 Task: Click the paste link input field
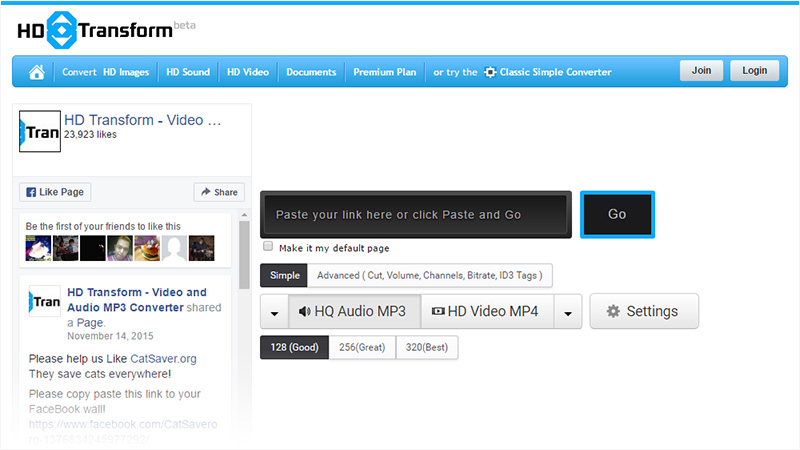[x=416, y=214]
